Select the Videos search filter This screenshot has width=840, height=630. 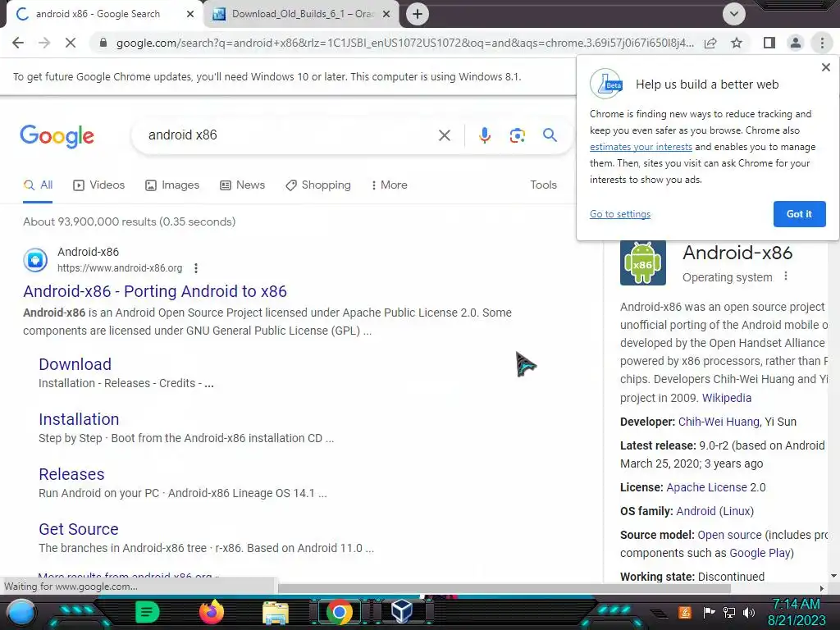click(99, 185)
